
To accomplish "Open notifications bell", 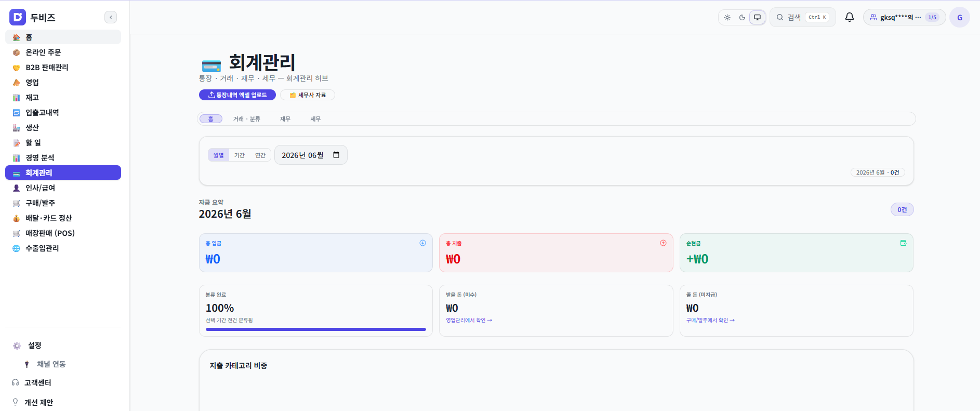I will pos(849,17).
